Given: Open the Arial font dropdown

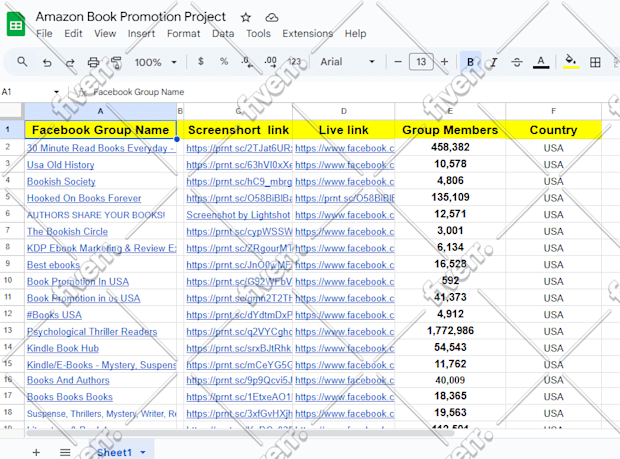Looking at the screenshot, I should coord(347,62).
